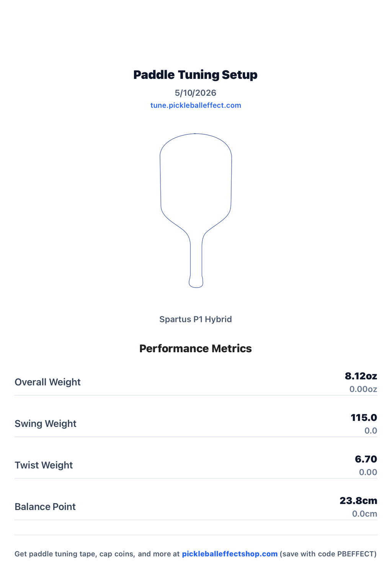Click the paddle handle butt cap
This screenshot has width=392, height=569.
coord(196,283)
